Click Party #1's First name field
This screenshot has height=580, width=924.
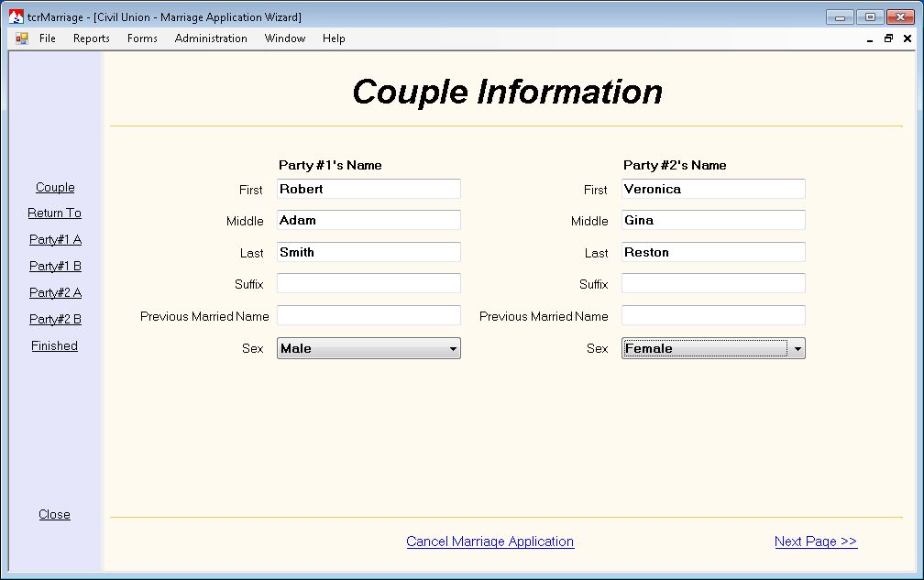(x=368, y=190)
